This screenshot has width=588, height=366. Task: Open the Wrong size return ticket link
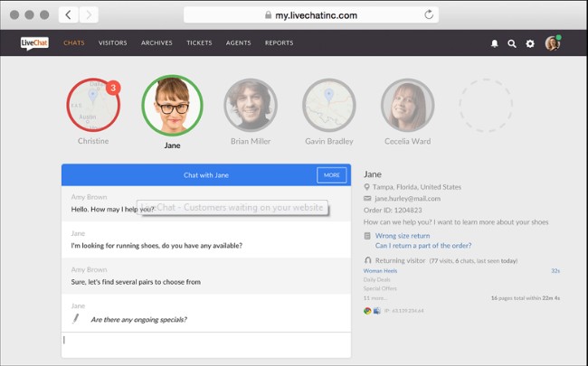point(403,236)
